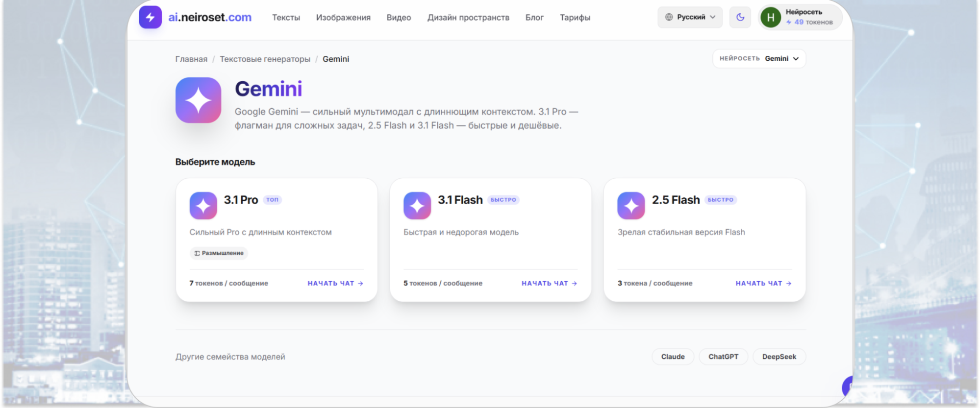Click the ТОП badge on 3.1 Pro

(272, 200)
